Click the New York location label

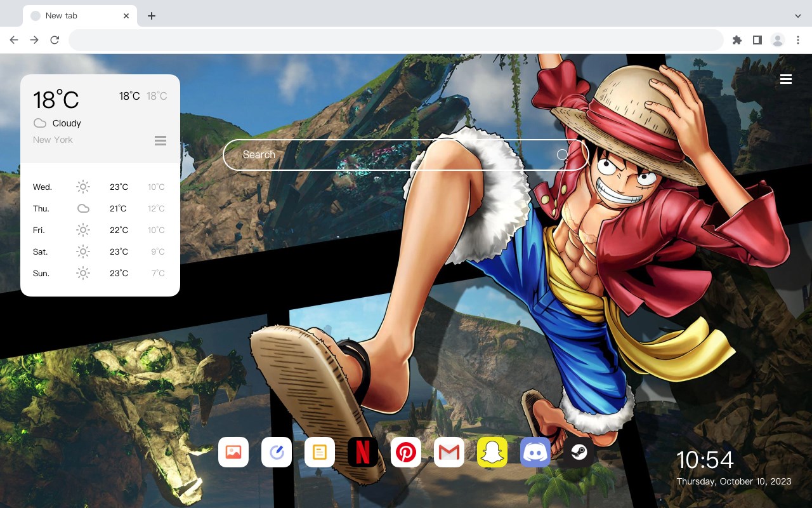53,140
